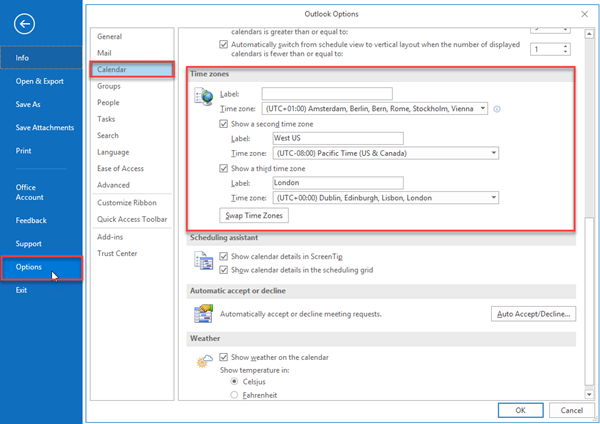Screen dimensions: 600x424
Task: Click the scroll down arrow of the options pane
Action: tap(589, 394)
